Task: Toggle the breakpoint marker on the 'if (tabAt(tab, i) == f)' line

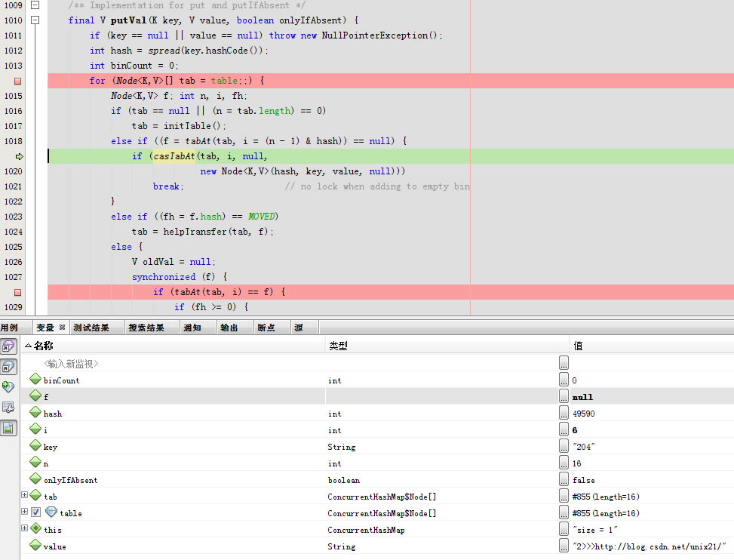Action: click(x=18, y=293)
